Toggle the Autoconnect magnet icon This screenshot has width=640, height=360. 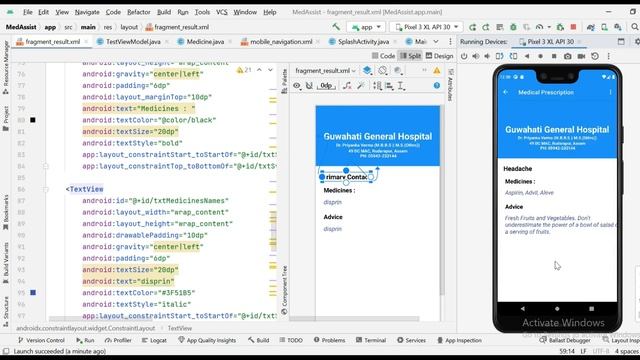tap(309, 86)
